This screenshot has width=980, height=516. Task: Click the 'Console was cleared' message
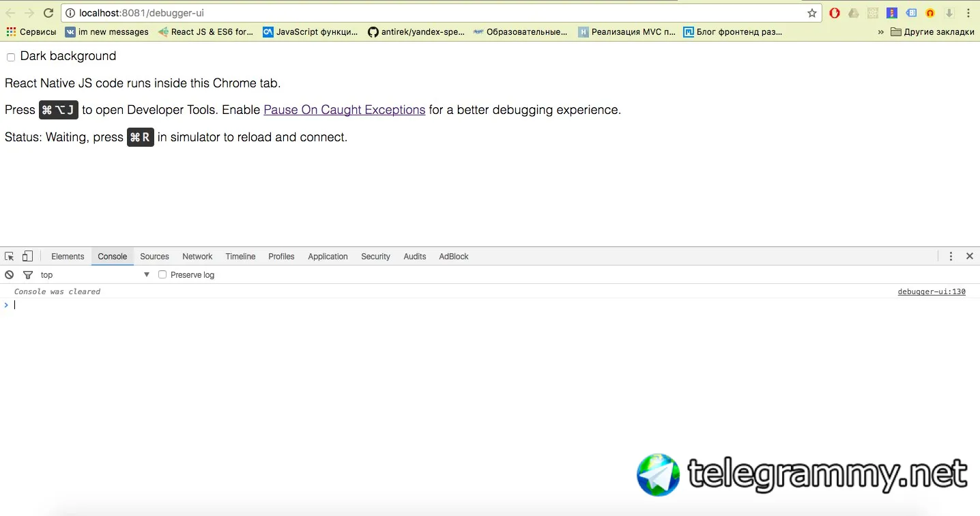pyautogui.click(x=57, y=292)
